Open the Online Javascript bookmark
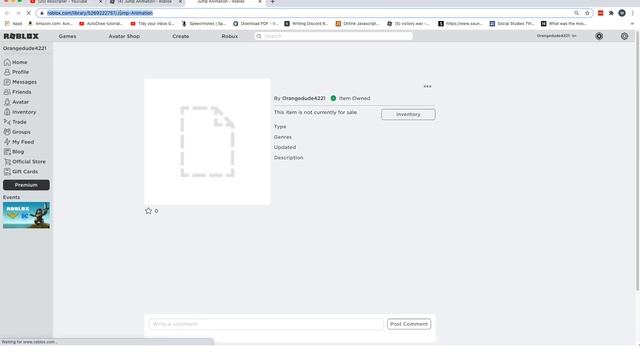Screen dimensions: 640x360 pyautogui.click(x=358, y=24)
